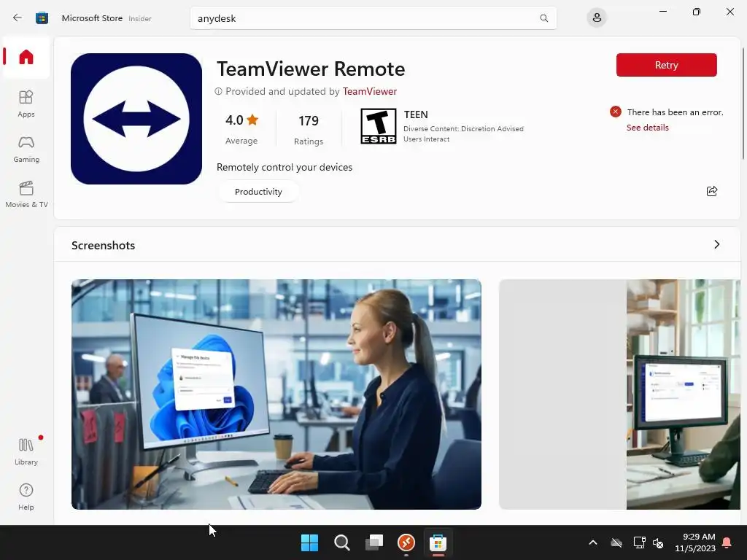Open the Windows Start menu
Screen dimensions: 747x560
pyautogui.click(x=309, y=542)
